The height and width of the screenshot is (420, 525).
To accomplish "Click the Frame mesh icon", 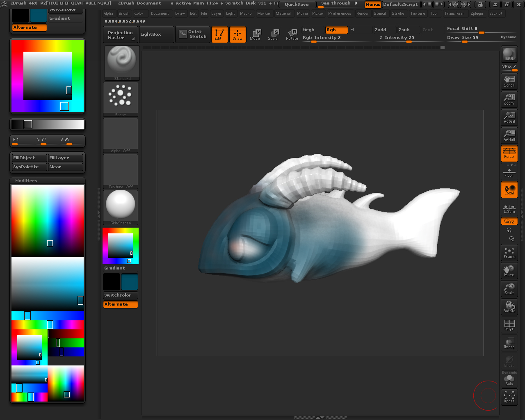I will (x=509, y=253).
